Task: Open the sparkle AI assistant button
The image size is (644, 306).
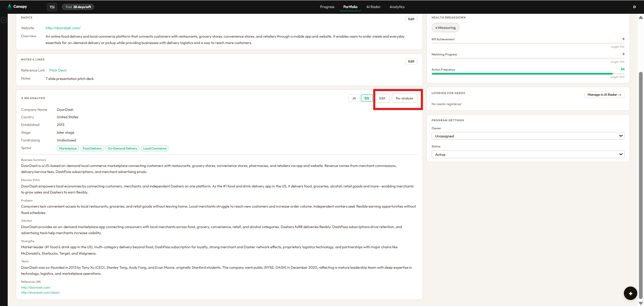Action: coord(630,293)
